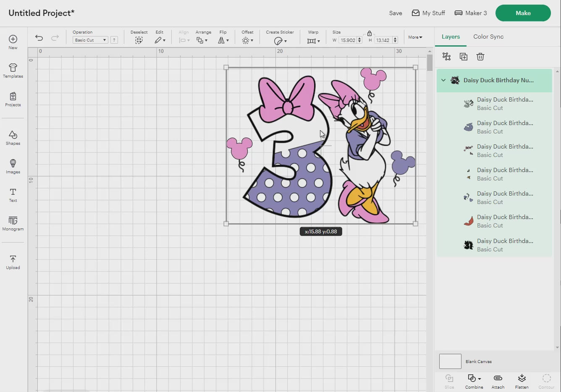Toggle the size aspect ratio lock
561x392 pixels.
[x=370, y=33]
